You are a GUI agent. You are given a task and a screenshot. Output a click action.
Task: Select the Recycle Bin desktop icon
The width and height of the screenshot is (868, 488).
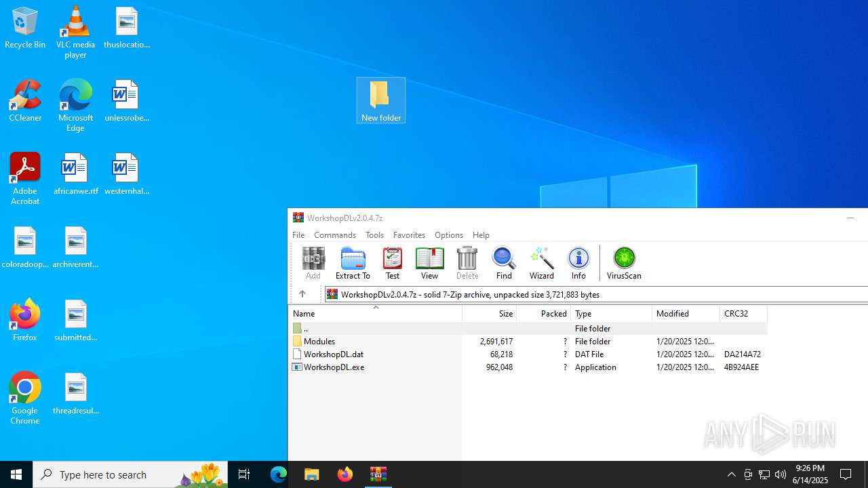[25, 28]
